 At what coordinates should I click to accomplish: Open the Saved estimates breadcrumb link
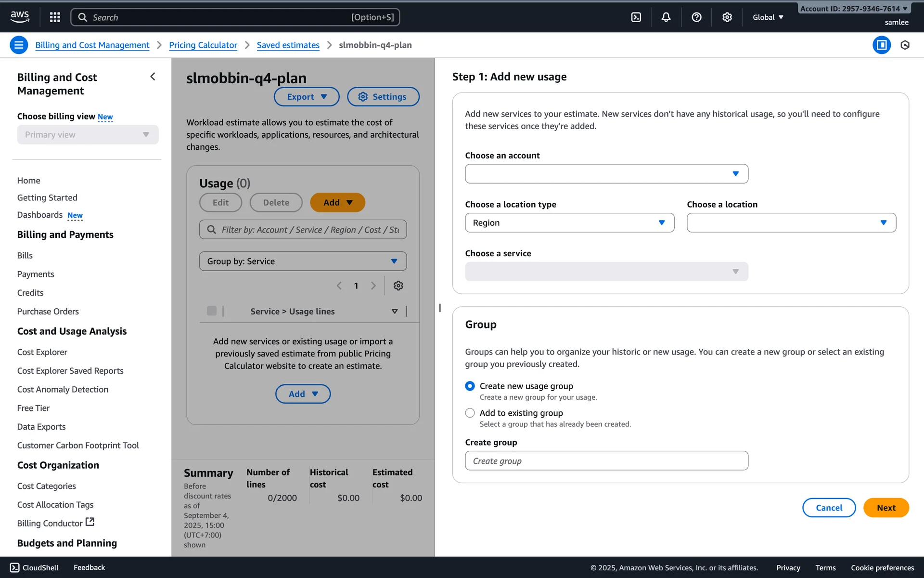tap(288, 45)
